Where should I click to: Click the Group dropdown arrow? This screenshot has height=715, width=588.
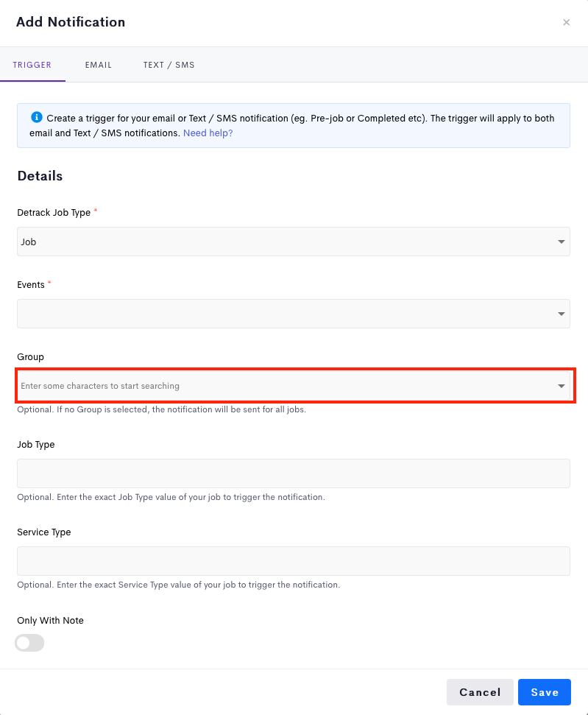[561, 386]
